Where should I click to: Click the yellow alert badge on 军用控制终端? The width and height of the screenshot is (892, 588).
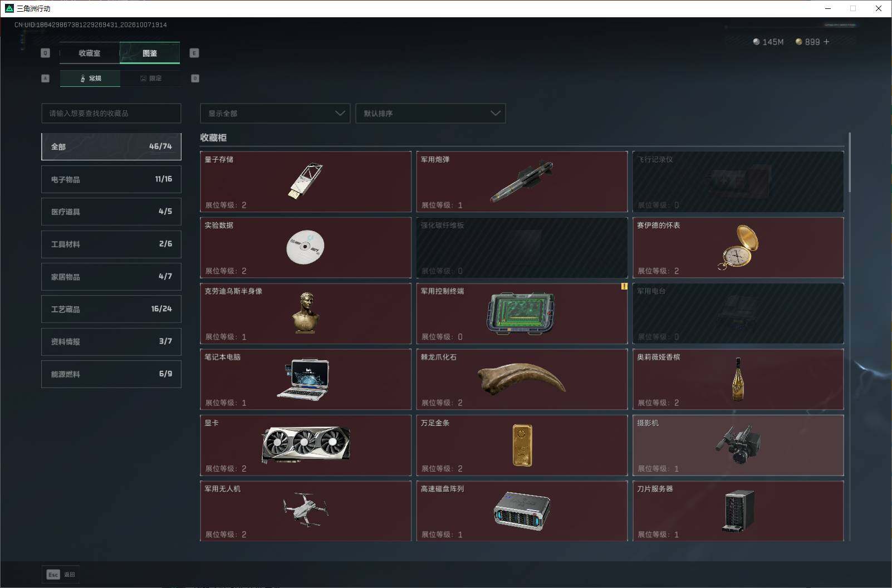(624, 286)
